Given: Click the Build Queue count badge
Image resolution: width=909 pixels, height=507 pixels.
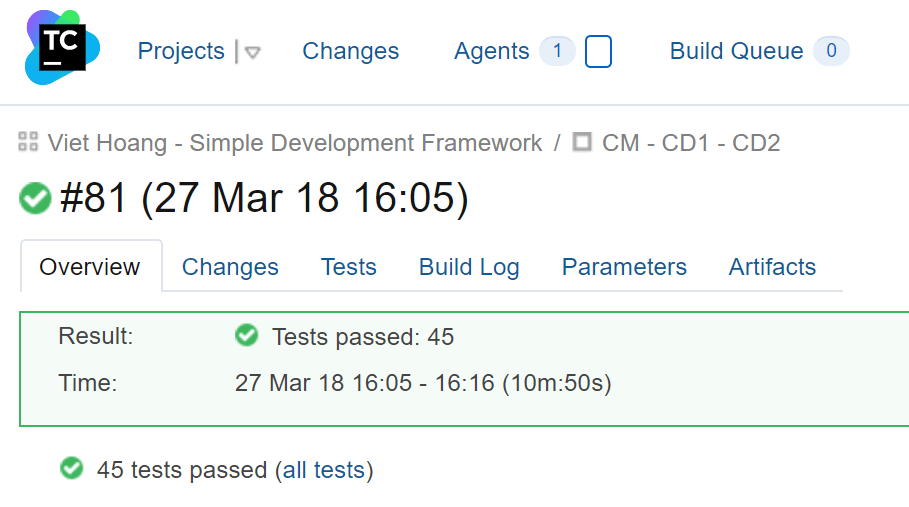Looking at the screenshot, I should (831, 51).
